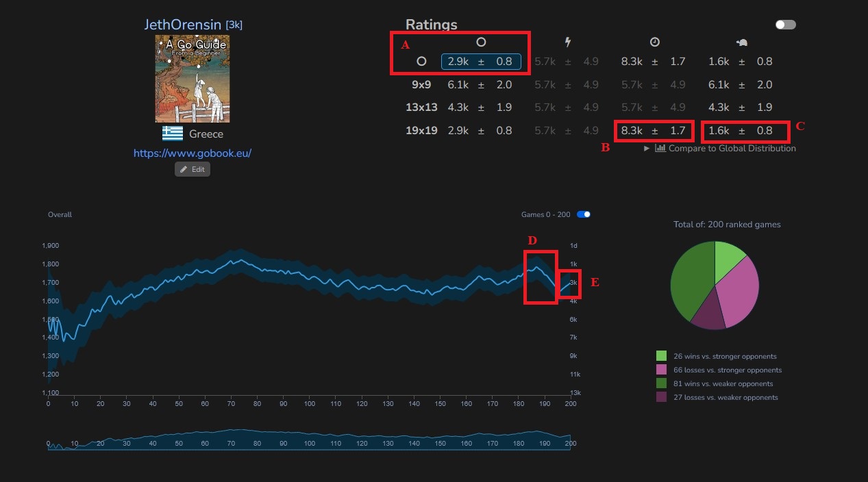Screen dimensions: 868x482
Task: Click the range selector chart below the graph
Action: tap(309, 440)
